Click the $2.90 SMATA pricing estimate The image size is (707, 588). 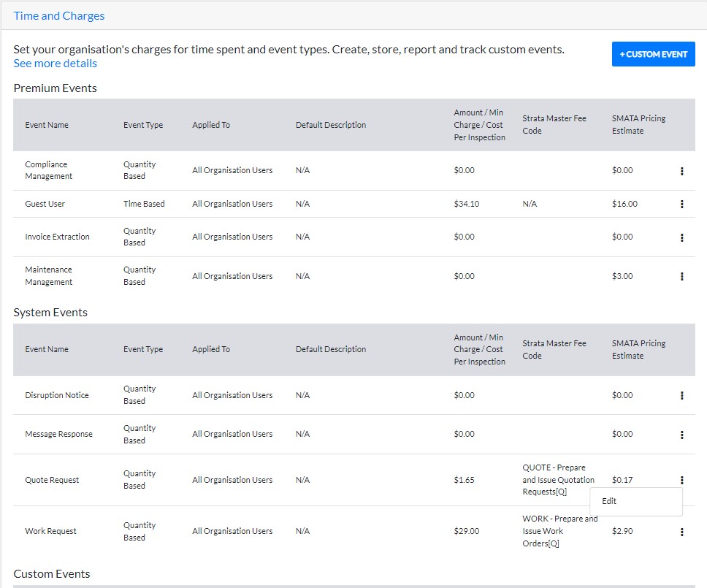tap(622, 531)
